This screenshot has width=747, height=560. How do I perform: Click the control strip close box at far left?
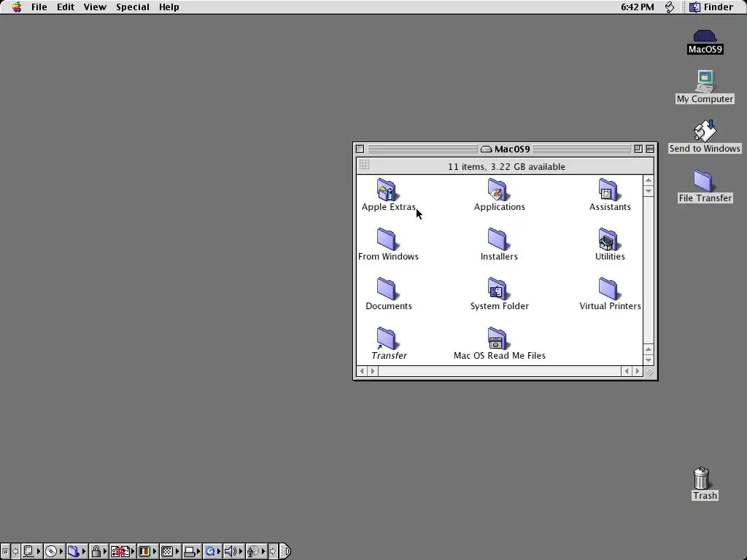[5, 551]
